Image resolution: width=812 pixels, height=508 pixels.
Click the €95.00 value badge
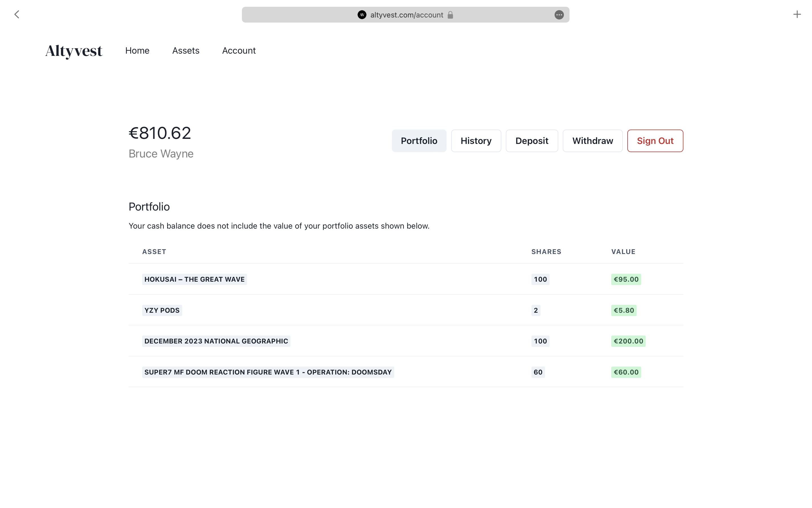coord(626,279)
